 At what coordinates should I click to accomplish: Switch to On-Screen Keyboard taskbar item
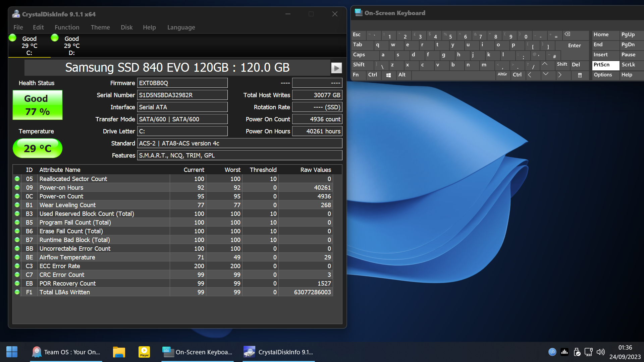pos(197,352)
